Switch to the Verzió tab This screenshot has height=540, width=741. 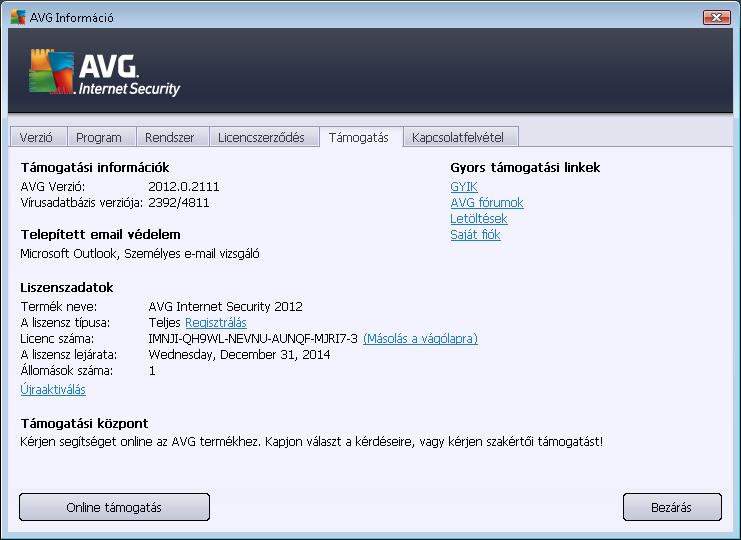(38, 137)
